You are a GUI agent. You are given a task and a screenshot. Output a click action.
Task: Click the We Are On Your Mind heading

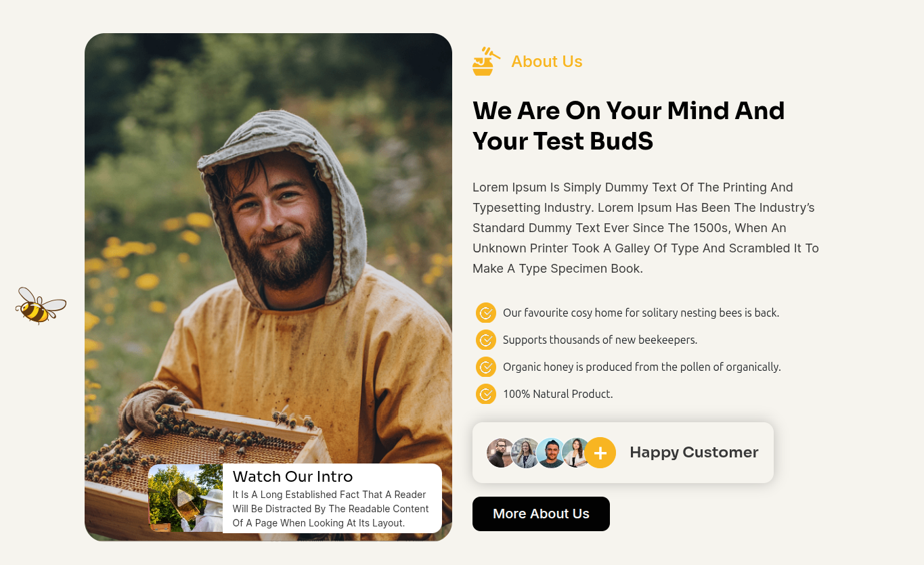point(628,125)
